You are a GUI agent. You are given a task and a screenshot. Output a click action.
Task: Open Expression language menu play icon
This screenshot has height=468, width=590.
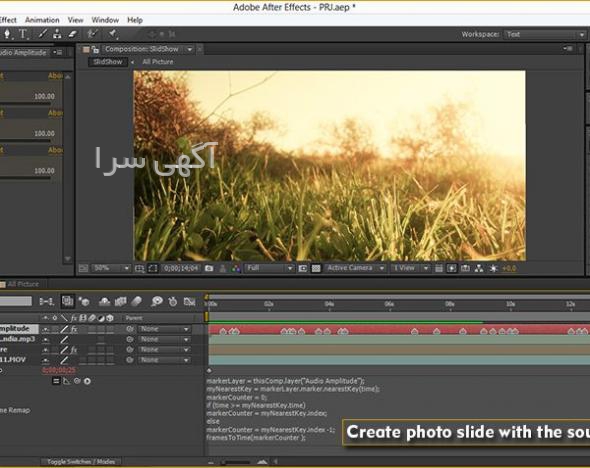(87, 381)
